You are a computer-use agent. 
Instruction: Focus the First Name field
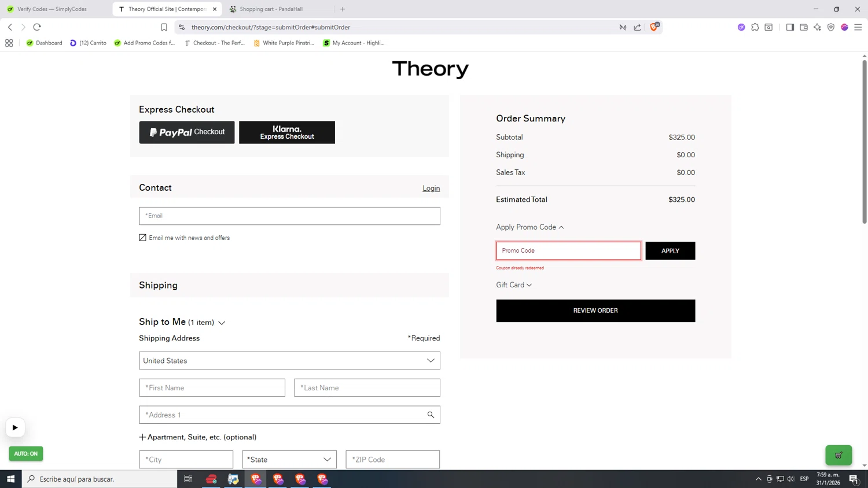[212, 388]
